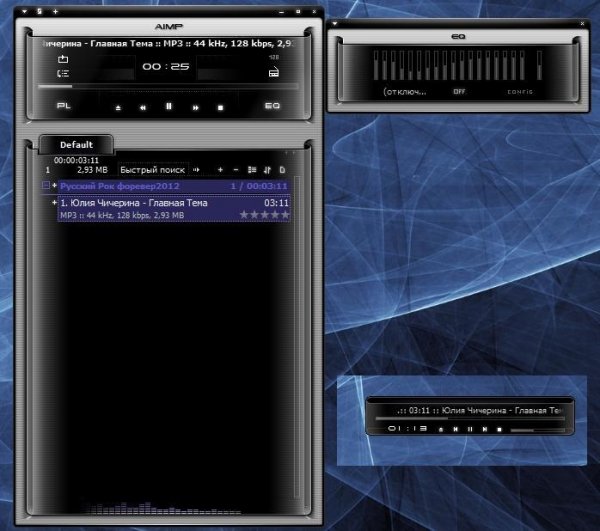The image size is (600, 531).
Task: Toggle the PL playlist button
Action: point(64,106)
